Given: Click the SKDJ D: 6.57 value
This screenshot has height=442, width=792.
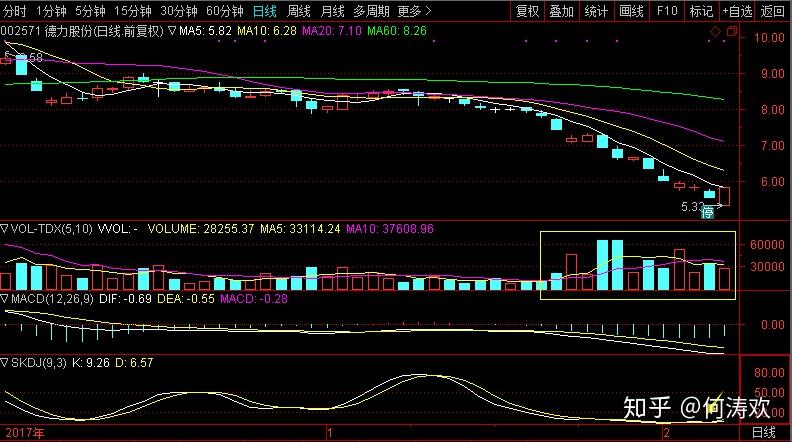Looking at the screenshot, I should click(x=134, y=362).
